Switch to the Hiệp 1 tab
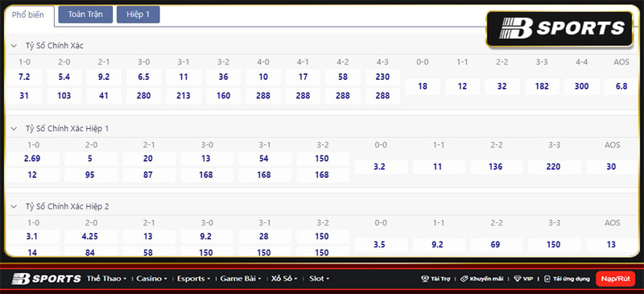This screenshot has width=644, height=294. click(138, 14)
